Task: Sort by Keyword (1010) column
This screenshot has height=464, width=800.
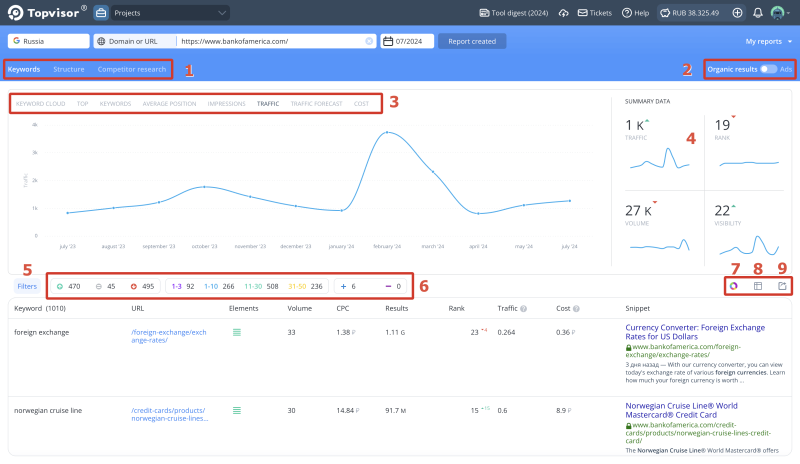Action: coord(40,308)
